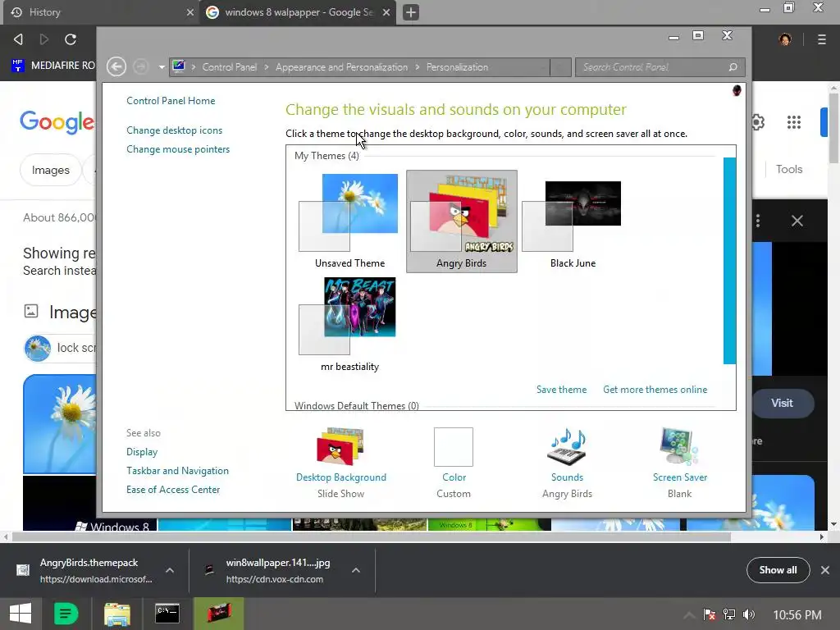Click Show all downloads button
The width and height of the screenshot is (840, 630).
[x=778, y=570]
